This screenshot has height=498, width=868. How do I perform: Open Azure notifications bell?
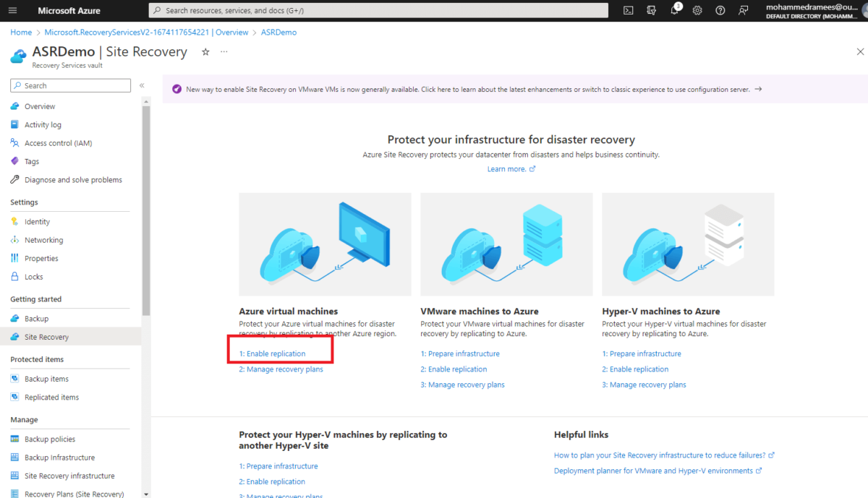point(674,10)
